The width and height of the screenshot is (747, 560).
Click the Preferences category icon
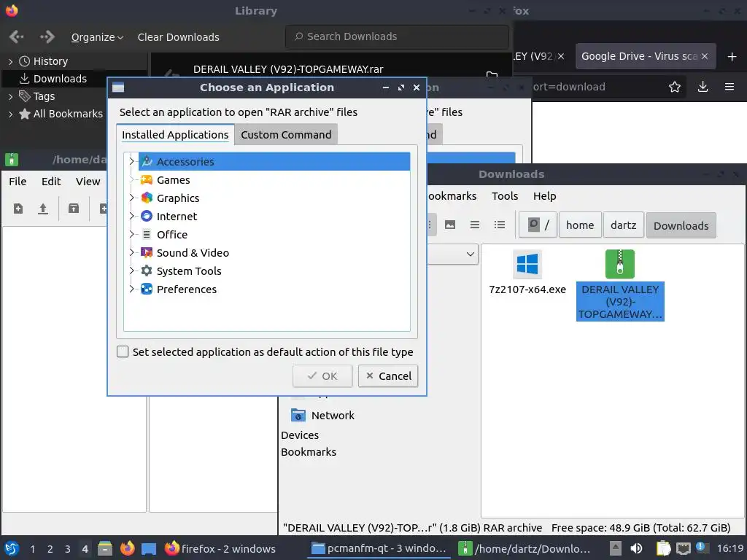(x=147, y=289)
